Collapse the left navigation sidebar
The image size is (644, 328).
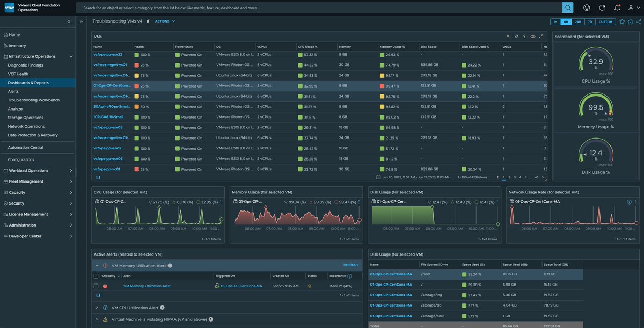point(69,21)
